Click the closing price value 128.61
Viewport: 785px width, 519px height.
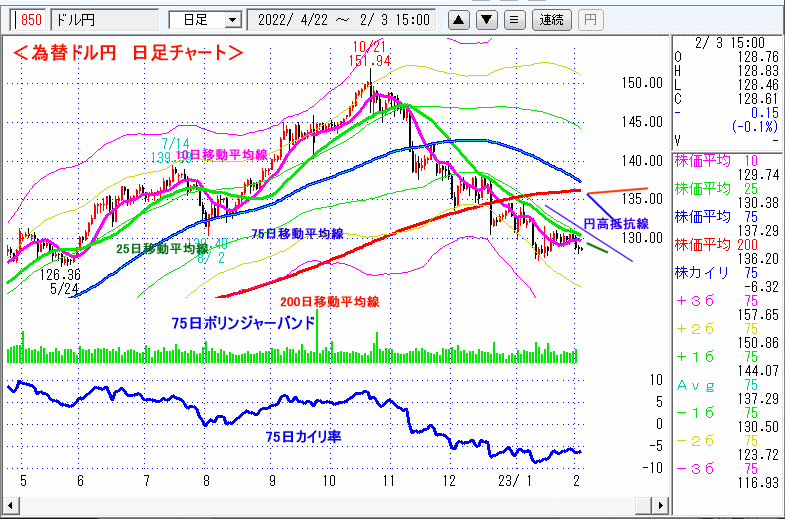(758, 99)
